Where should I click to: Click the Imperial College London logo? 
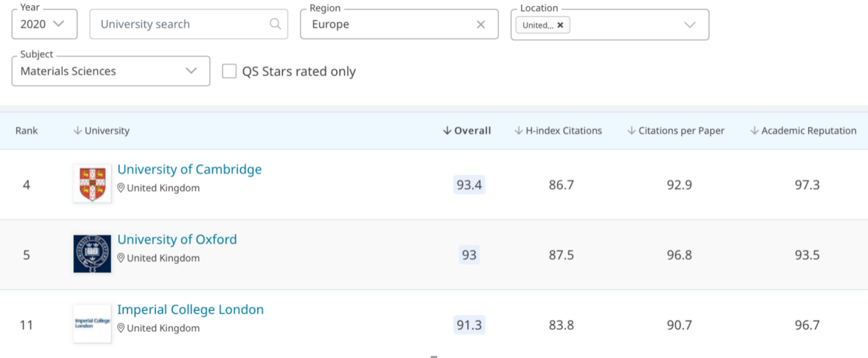(92, 324)
